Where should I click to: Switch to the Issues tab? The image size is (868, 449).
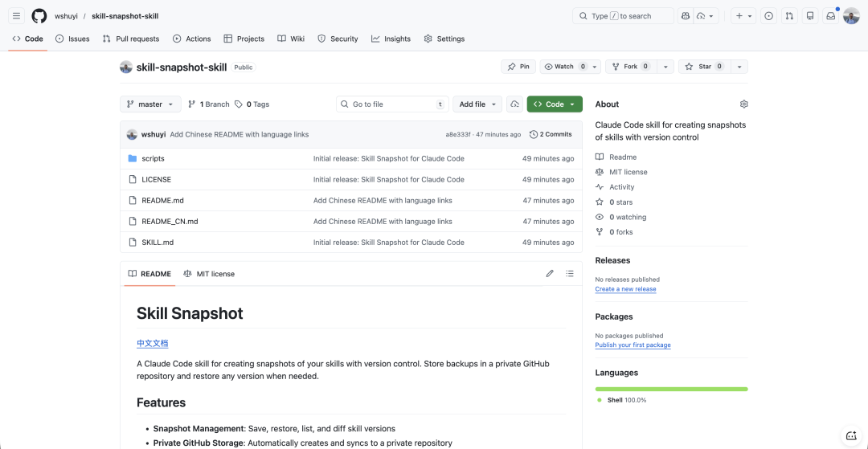(72, 39)
